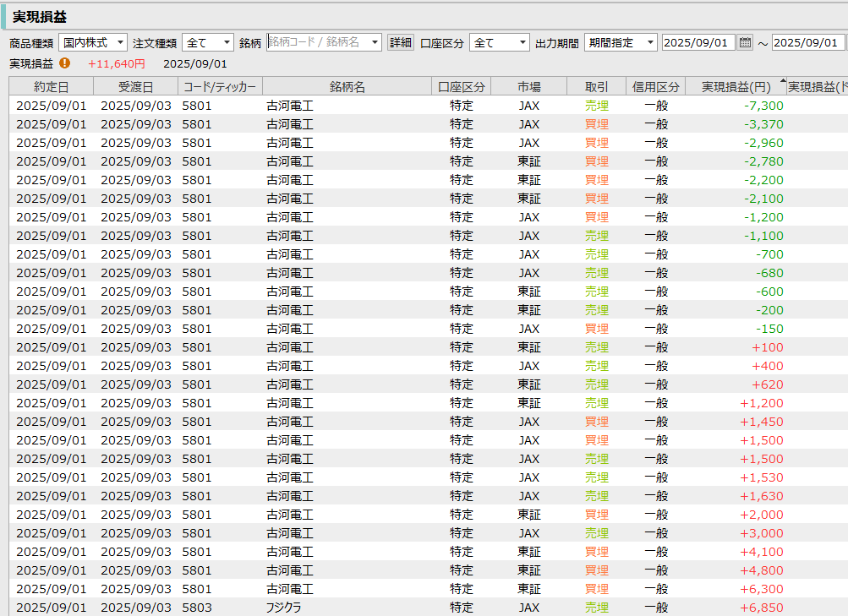Screen dimensions: 848x616
Task: Open the calendar picker beside start date
Action: click(745, 43)
